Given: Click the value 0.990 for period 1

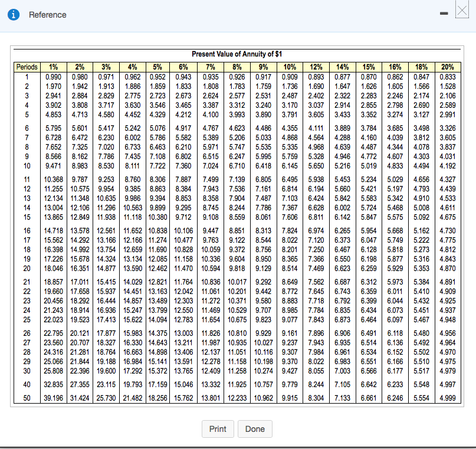Looking at the screenshot, I should point(54,76).
